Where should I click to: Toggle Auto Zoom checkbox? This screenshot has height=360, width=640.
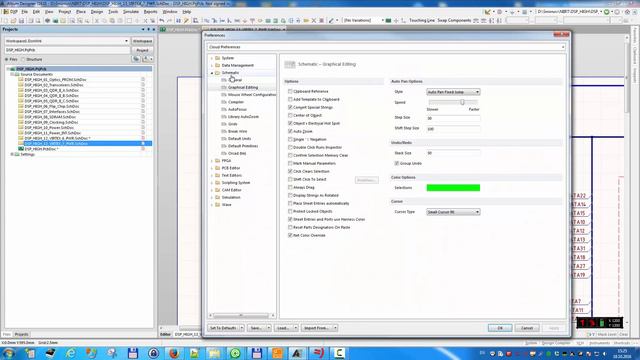coord(290,131)
